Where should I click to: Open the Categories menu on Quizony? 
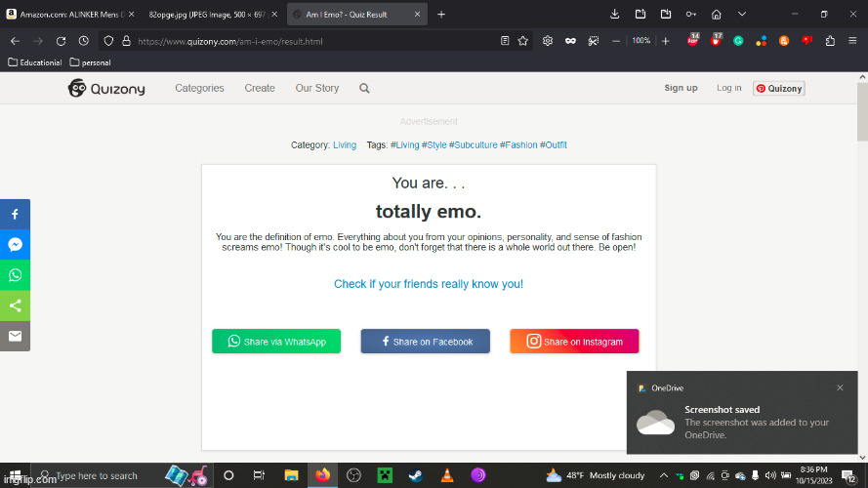coord(199,88)
